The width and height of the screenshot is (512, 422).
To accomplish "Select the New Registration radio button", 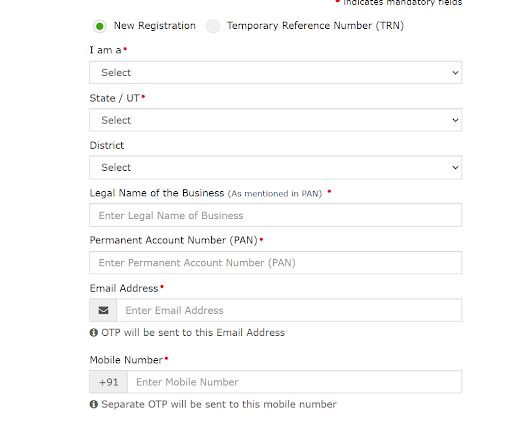I will coord(99,26).
